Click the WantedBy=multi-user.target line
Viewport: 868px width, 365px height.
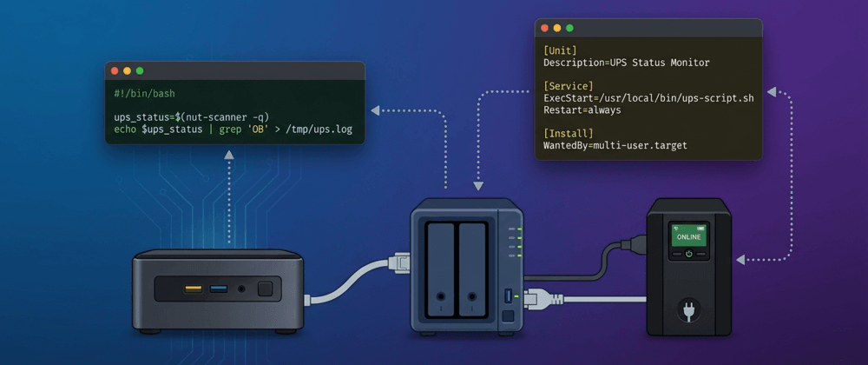point(615,145)
